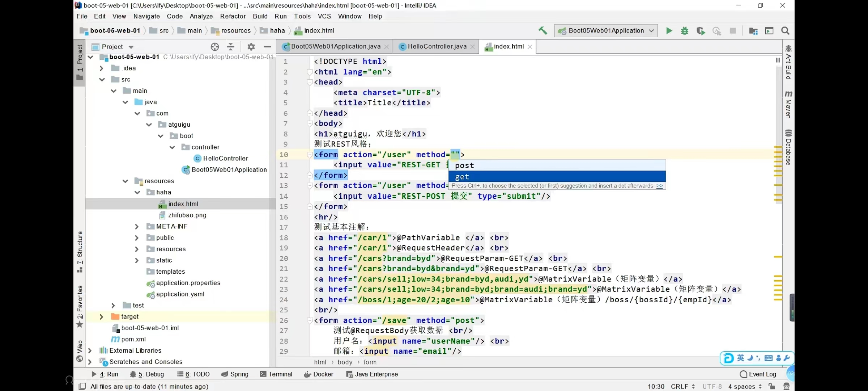The height and width of the screenshot is (391, 868).
Task: Open the Refactor menu
Action: tap(233, 16)
